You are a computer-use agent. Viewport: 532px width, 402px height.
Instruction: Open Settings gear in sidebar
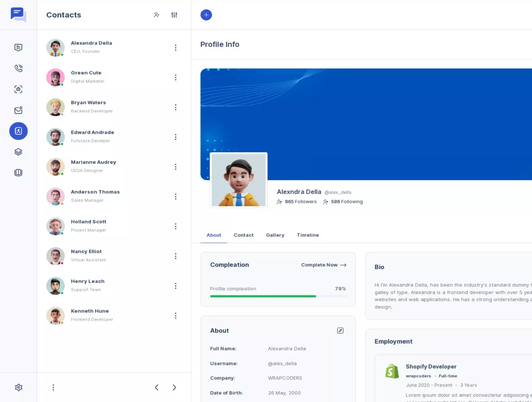click(x=19, y=388)
